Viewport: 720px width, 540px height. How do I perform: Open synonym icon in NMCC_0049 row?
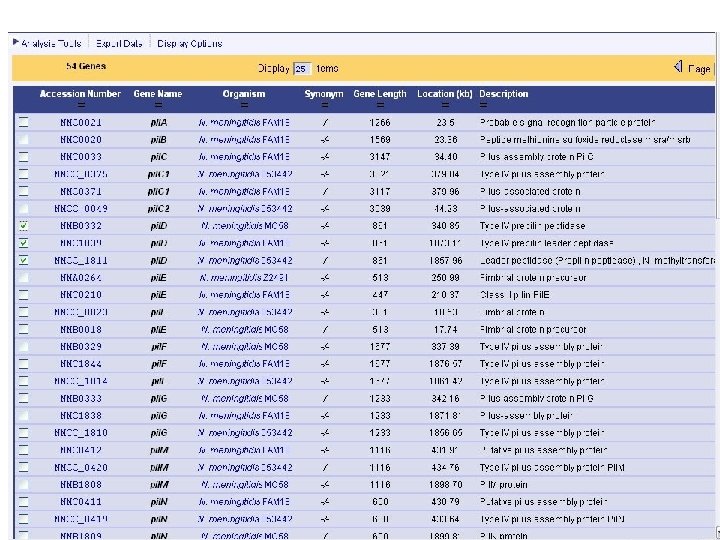325,209
